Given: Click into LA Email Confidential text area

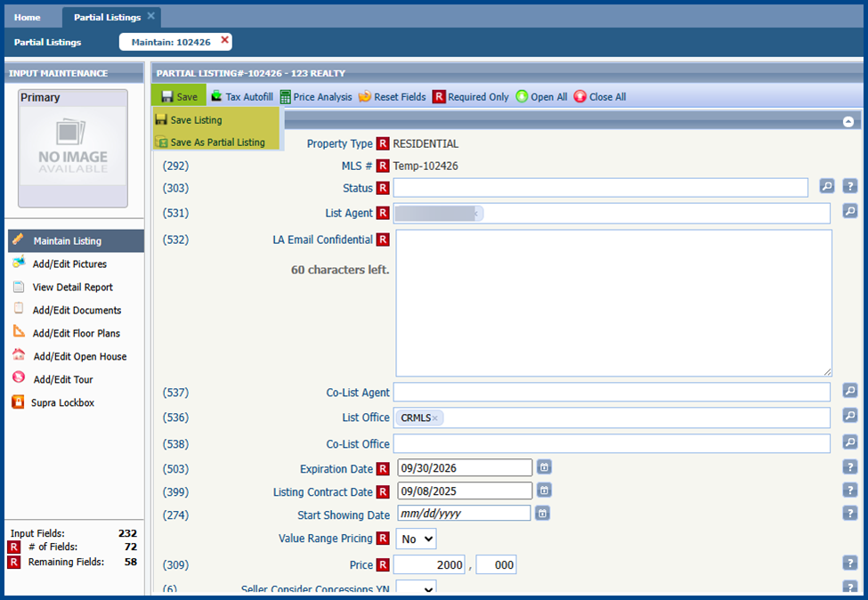Looking at the screenshot, I should point(613,303).
